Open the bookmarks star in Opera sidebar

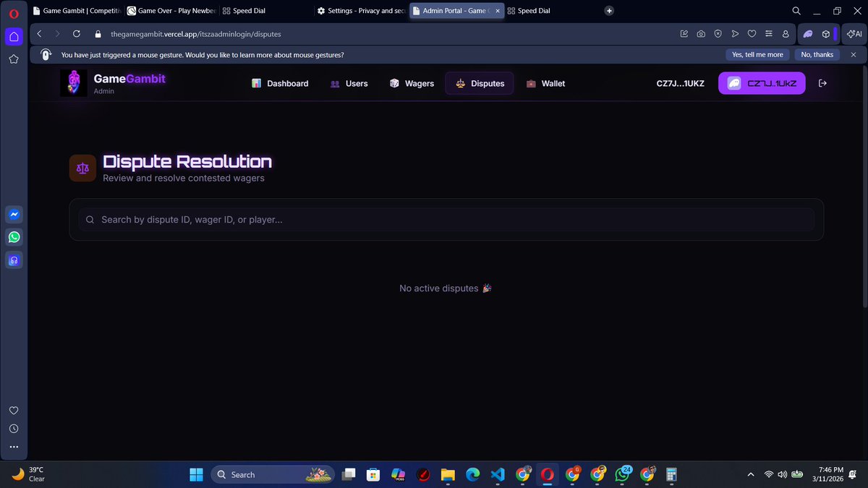point(14,59)
